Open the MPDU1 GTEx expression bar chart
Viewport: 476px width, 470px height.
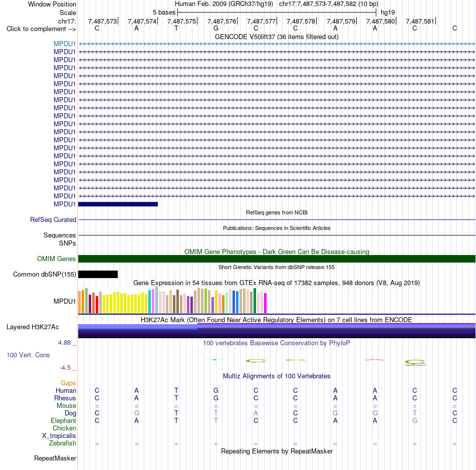click(172, 300)
